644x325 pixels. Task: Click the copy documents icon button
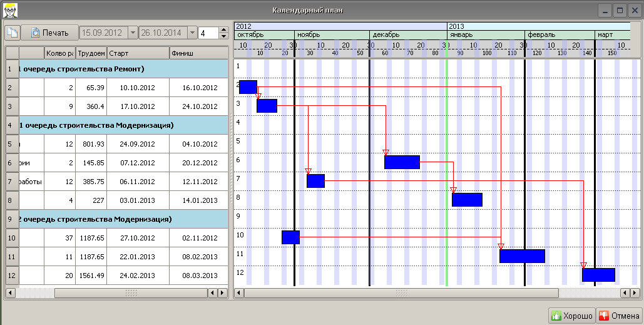[13, 33]
